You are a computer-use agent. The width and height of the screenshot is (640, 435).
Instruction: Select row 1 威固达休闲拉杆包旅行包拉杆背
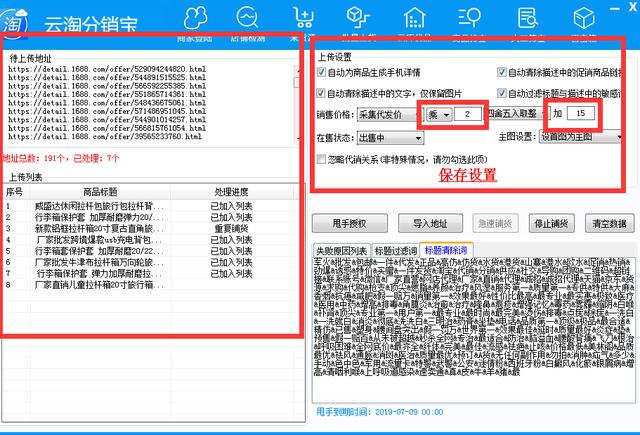tap(149, 206)
